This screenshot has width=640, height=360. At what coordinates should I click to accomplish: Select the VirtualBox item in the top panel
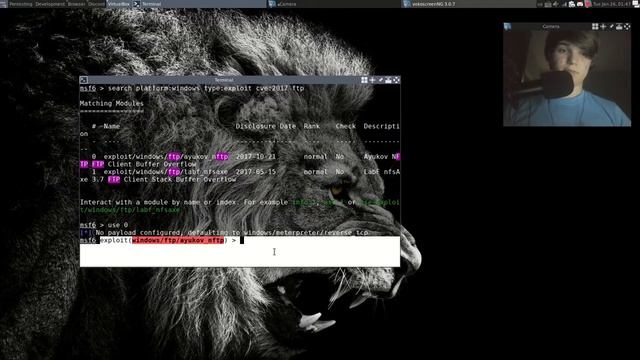coord(119,4)
